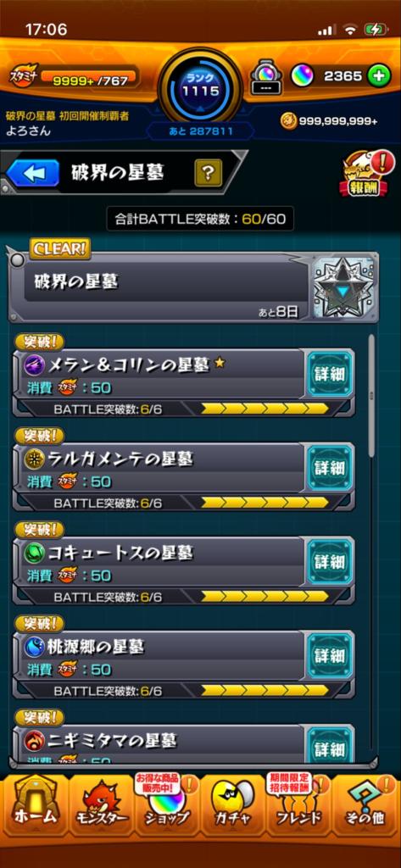Tap the green plus orb button
This screenshot has width=401, height=868.
tap(379, 76)
